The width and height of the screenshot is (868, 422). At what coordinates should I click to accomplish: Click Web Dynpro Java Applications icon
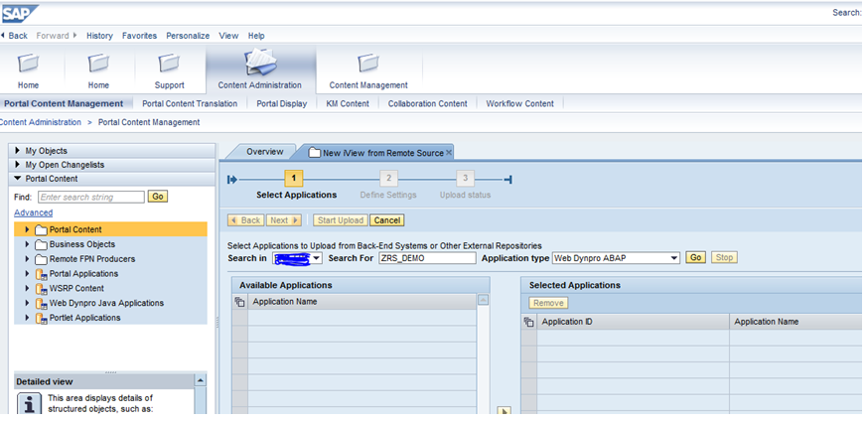[x=41, y=304]
